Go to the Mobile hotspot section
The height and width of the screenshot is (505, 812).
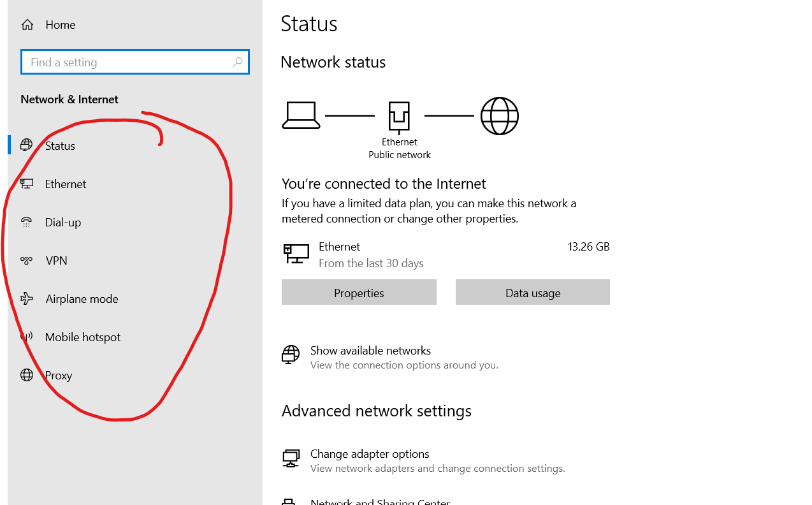[82, 337]
